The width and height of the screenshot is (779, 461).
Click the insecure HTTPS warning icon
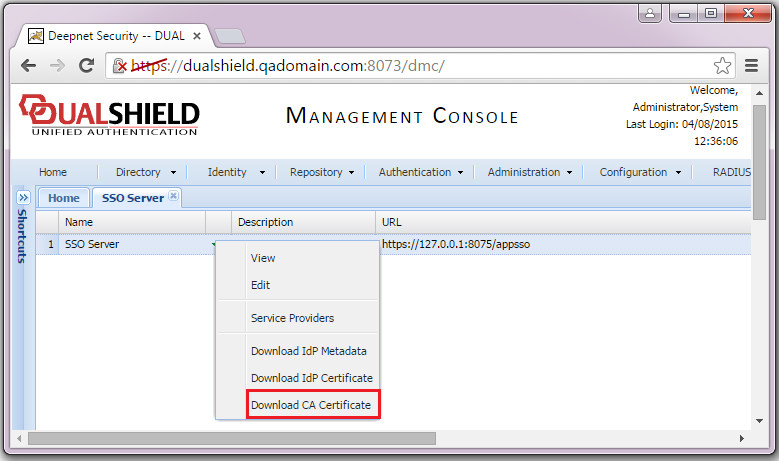pos(119,66)
